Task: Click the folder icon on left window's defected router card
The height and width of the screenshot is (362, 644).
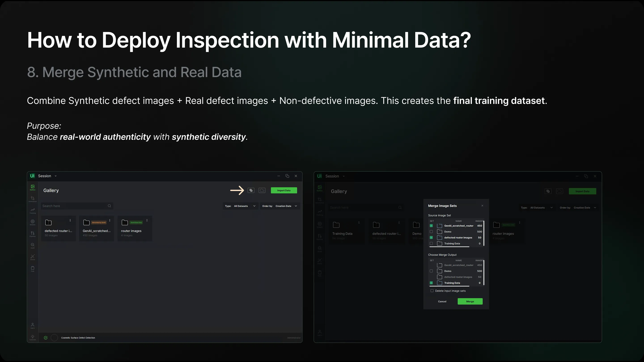Action: [48, 222]
